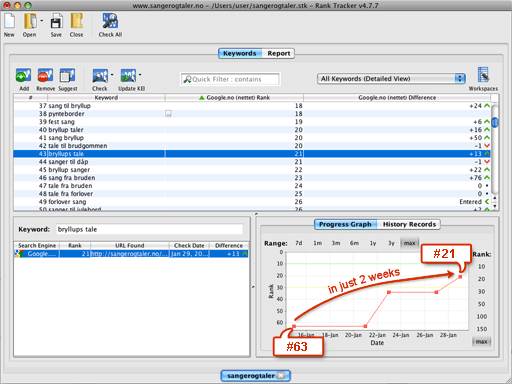Select keyword row 'fest sang'

click(252, 122)
